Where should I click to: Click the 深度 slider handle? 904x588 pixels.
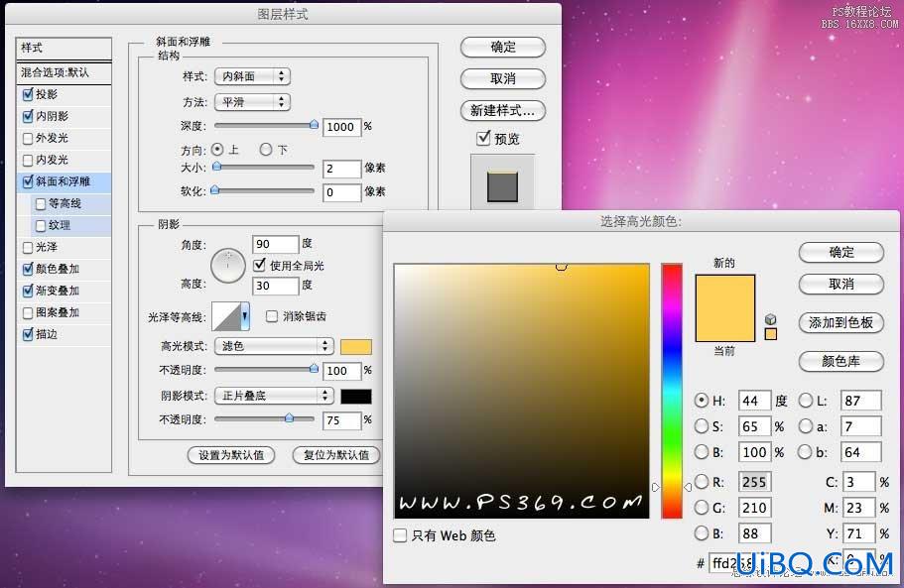click(x=314, y=124)
